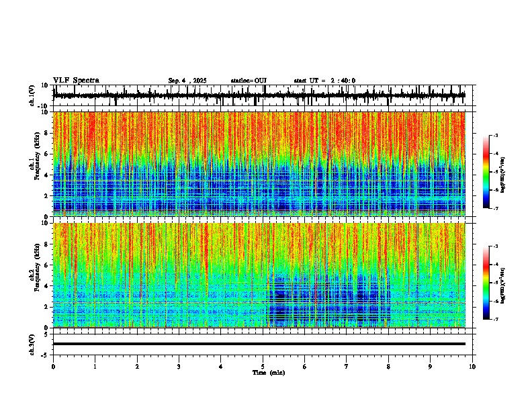Click the ch.3 flat black voltage line
This screenshot has height=411, width=532.
259,344
